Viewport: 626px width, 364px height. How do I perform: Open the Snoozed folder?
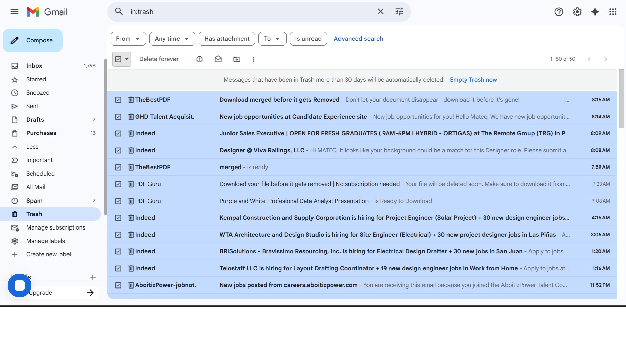pos(51,93)
